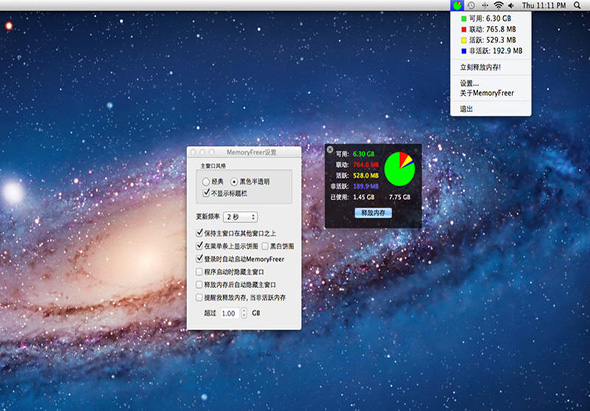Choose 退出 to quit MemoryFreer
The image size is (590, 411).
(491, 109)
